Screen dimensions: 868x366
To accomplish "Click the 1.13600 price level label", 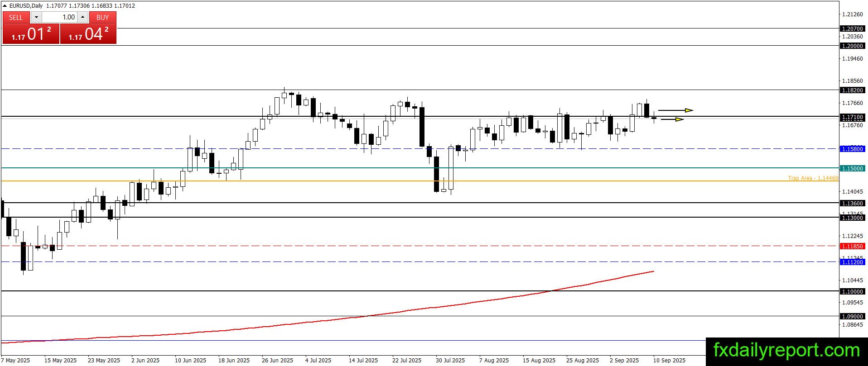I will 852,203.
